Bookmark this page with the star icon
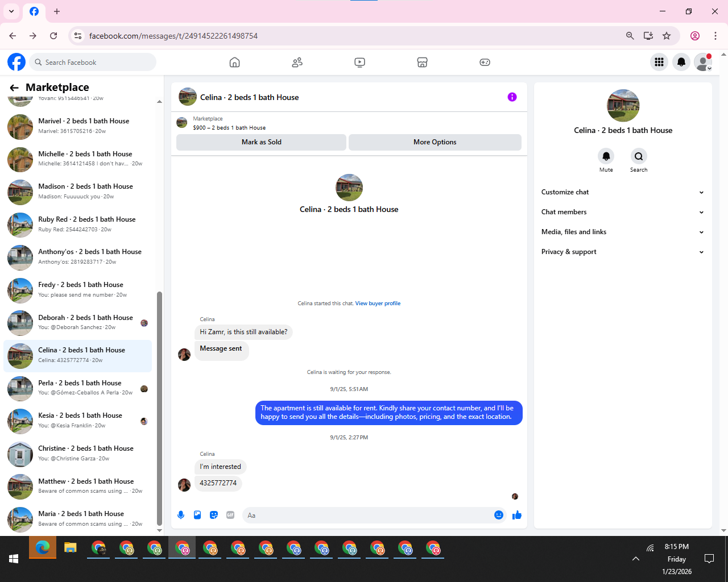Image resolution: width=728 pixels, height=582 pixels. click(667, 36)
